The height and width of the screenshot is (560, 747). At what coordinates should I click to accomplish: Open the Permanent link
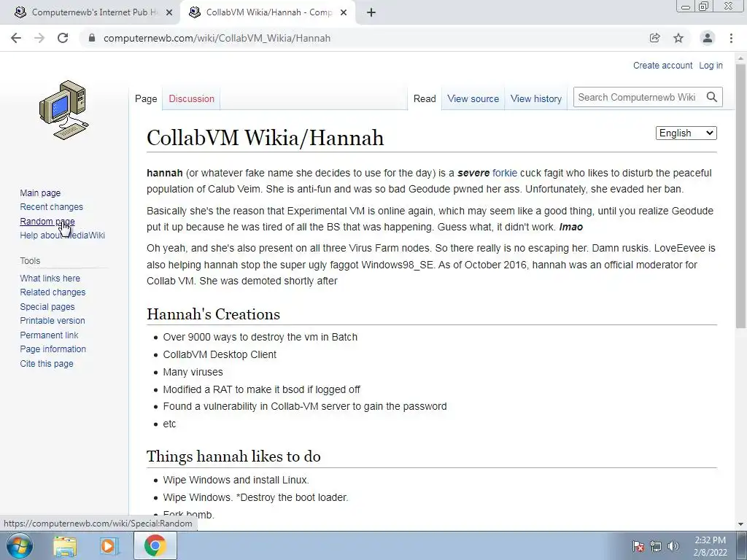tap(49, 335)
